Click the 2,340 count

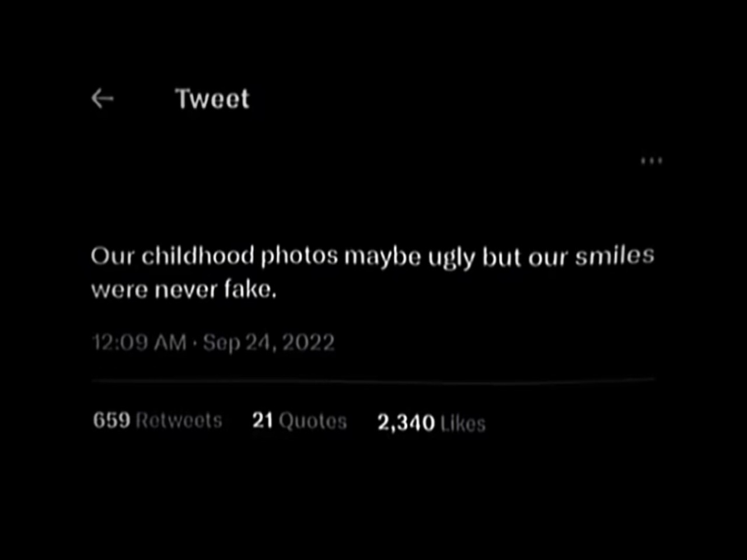(x=406, y=423)
